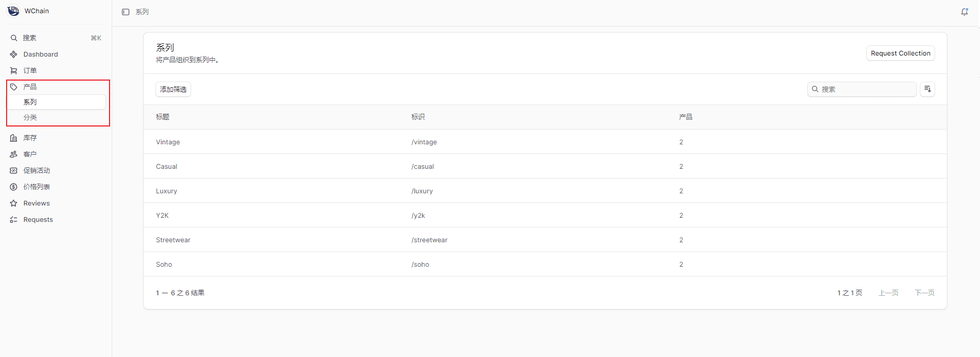Open sidebar 搜索 search command
This screenshot has height=357, width=980.
coord(30,38)
